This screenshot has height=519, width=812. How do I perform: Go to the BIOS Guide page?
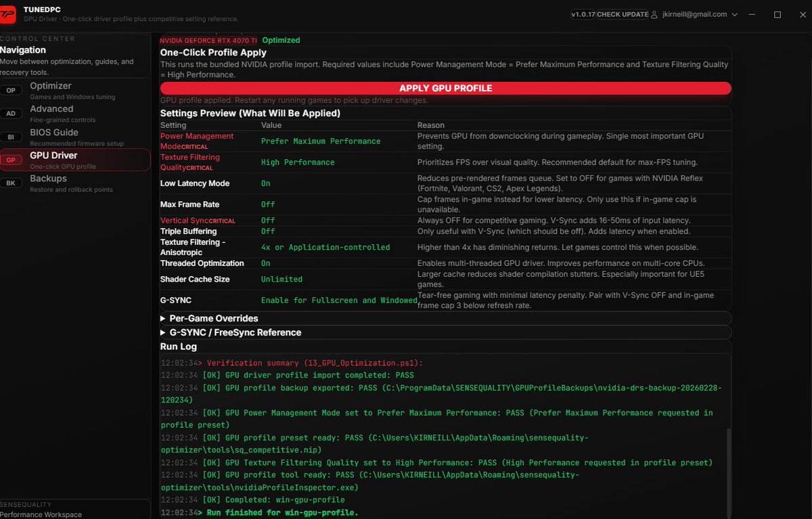[x=75, y=137]
